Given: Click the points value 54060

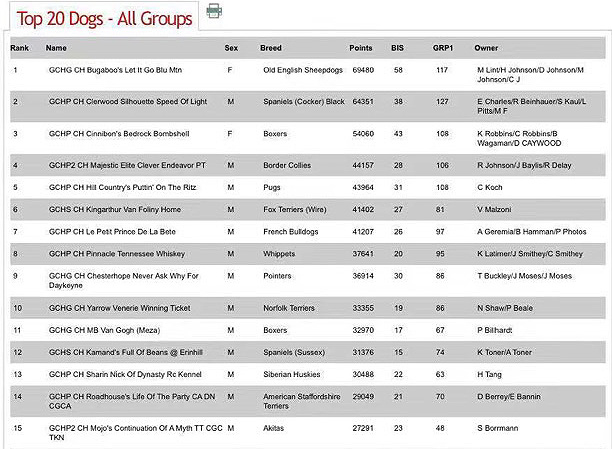Looking at the screenshot, I should 363,134.
